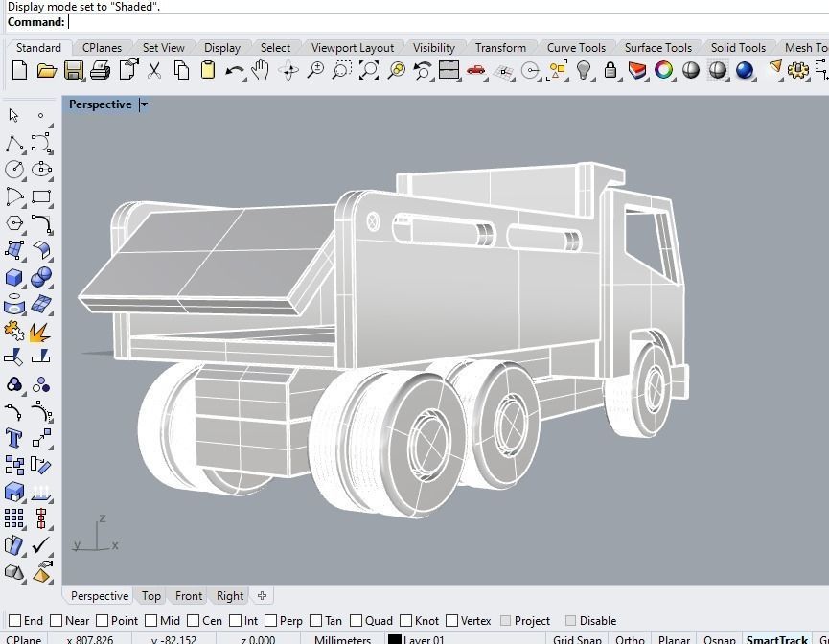Open the color wheel icon
The width and height of the screenshot is (829, 644).
[x=663, y=70]
